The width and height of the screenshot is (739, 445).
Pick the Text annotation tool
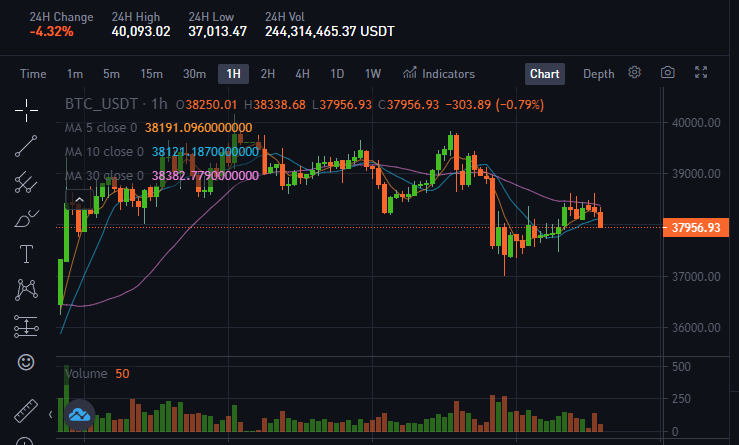pos(26,254)
